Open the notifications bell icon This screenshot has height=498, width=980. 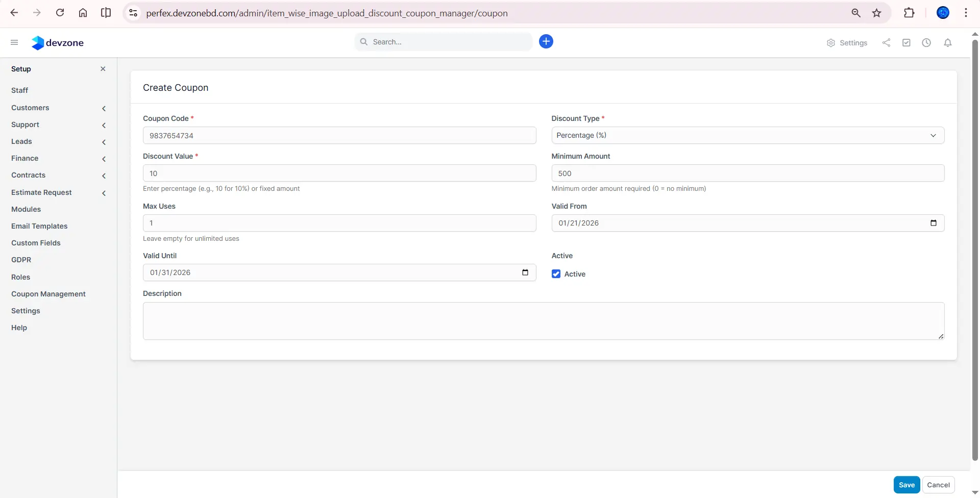click(x=947, y=43)
